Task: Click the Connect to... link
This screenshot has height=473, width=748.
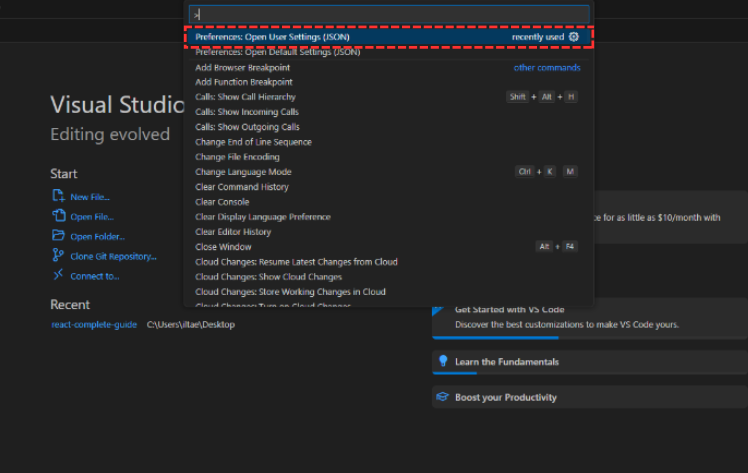Action: pos(94,276)
